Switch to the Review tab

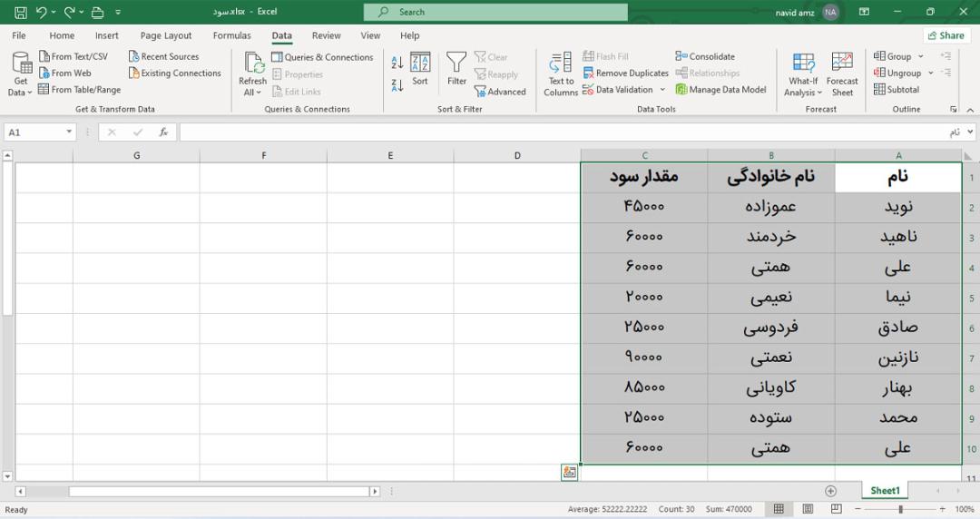pyautogui.click(x=327, y=35)
